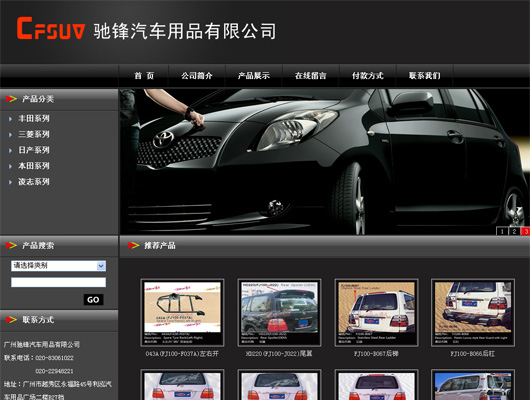Show banner slide 3
This screenshot has height=400, width=530.
(x=526, y=231)
